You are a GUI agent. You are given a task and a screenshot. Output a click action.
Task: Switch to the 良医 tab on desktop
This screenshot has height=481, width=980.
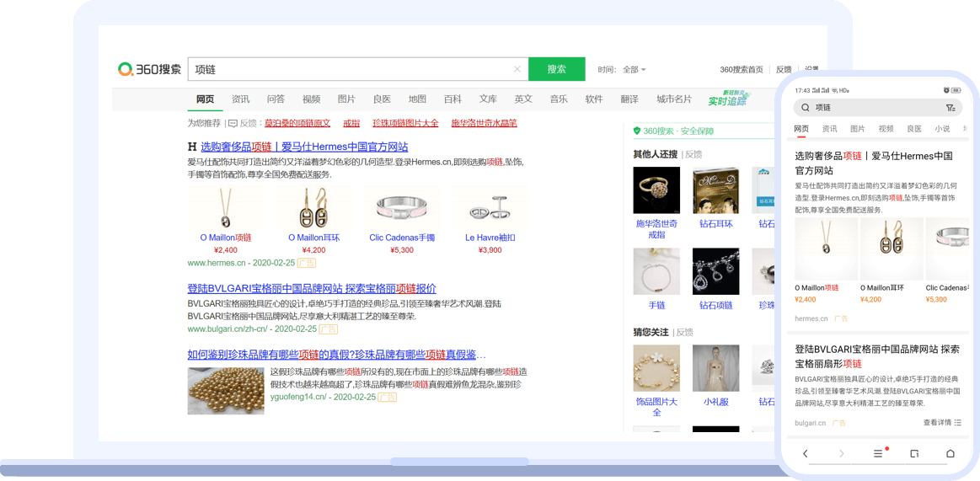pos(382,99)
